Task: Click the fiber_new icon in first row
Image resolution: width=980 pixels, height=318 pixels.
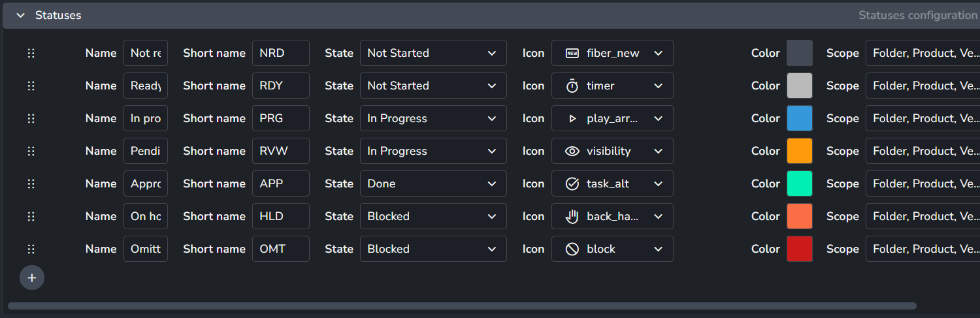Action: point(572,53)
